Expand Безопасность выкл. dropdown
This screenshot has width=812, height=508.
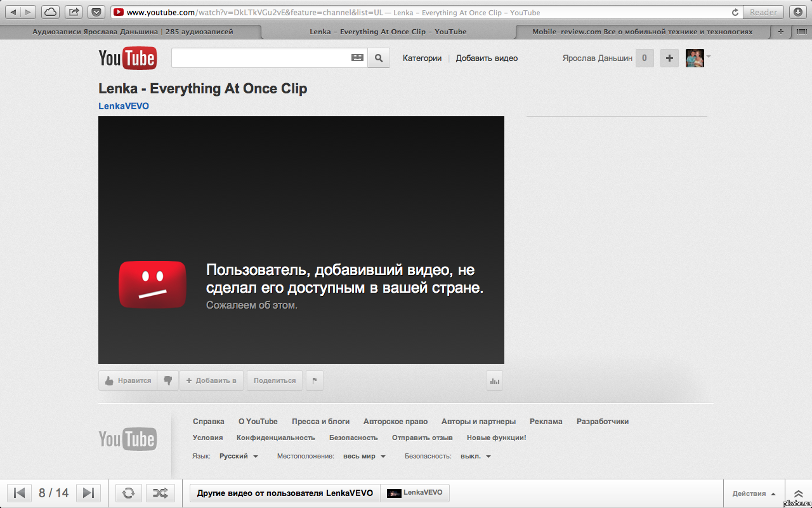[475, 456]
